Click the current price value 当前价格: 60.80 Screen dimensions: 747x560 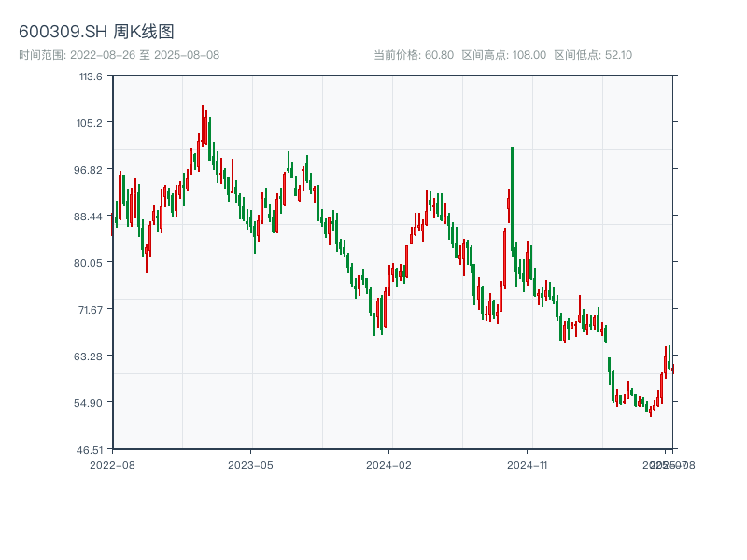point(414,55)
